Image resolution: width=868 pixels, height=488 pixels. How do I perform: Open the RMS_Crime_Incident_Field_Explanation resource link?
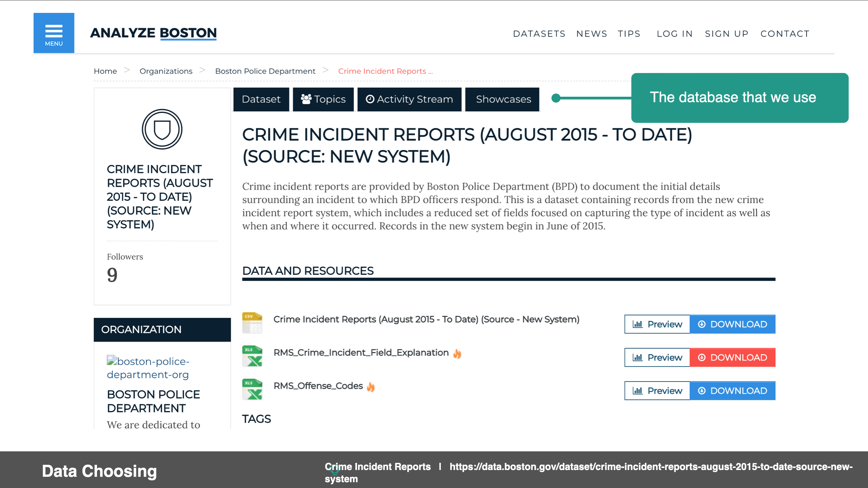[361, 353]
